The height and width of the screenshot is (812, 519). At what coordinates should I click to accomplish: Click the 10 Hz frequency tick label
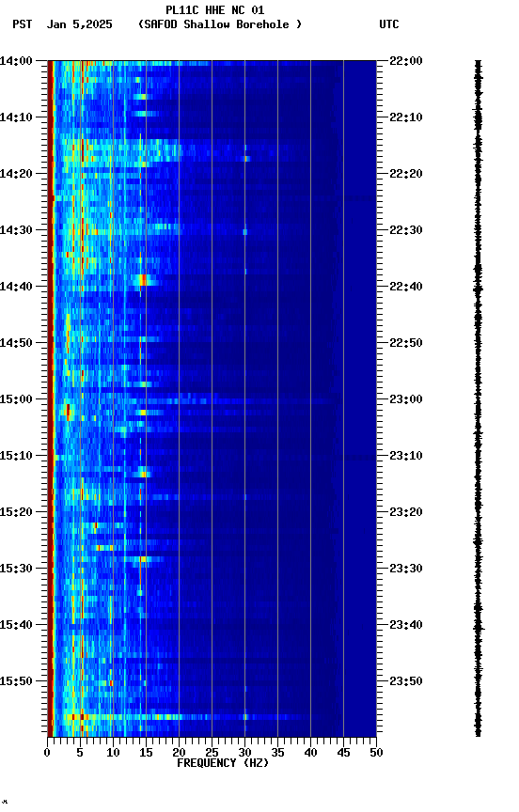point(113,753)
